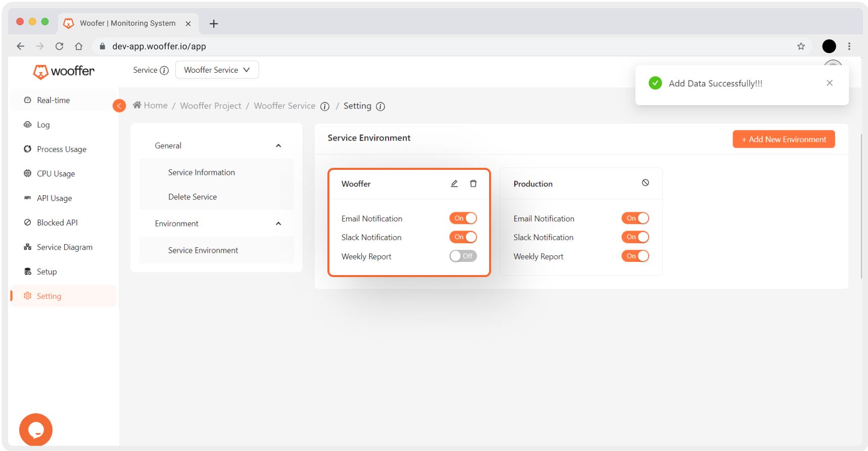Reload the page with refresh icon
The image size is (868, 451).
point(59,46)
